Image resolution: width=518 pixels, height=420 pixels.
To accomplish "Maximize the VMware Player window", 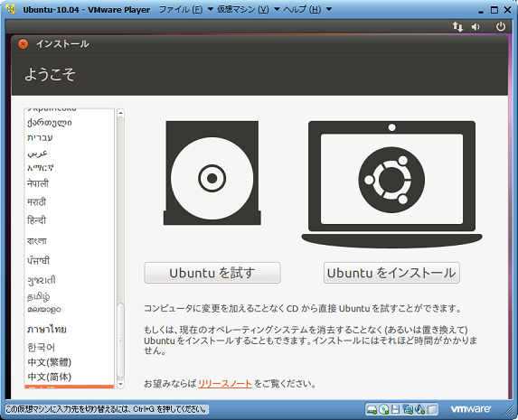I will coord(494,10).
